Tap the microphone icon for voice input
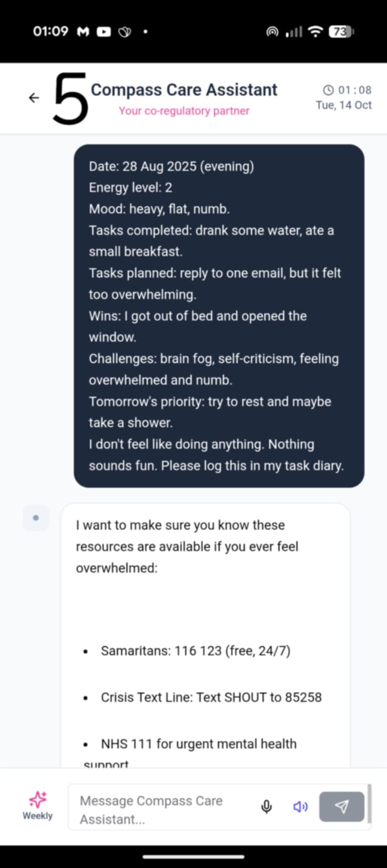387x868 pixels. pyautogui.click(x=266, y=807)
